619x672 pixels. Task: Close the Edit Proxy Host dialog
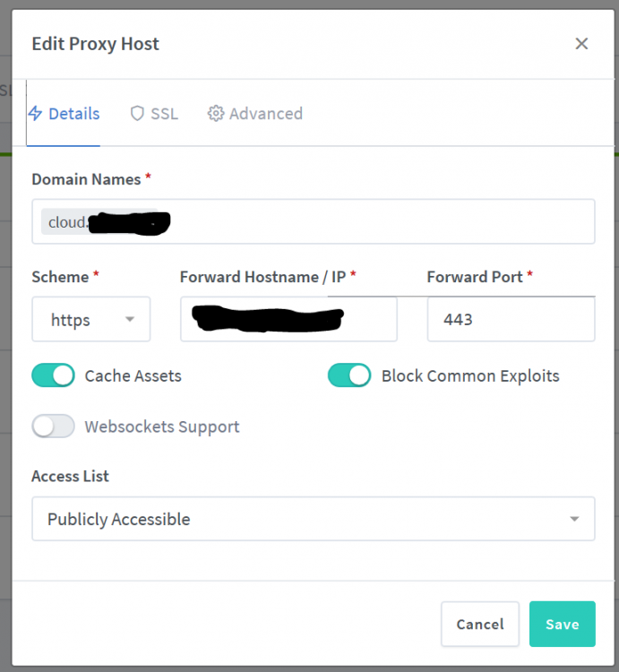(x=581, y=44)
